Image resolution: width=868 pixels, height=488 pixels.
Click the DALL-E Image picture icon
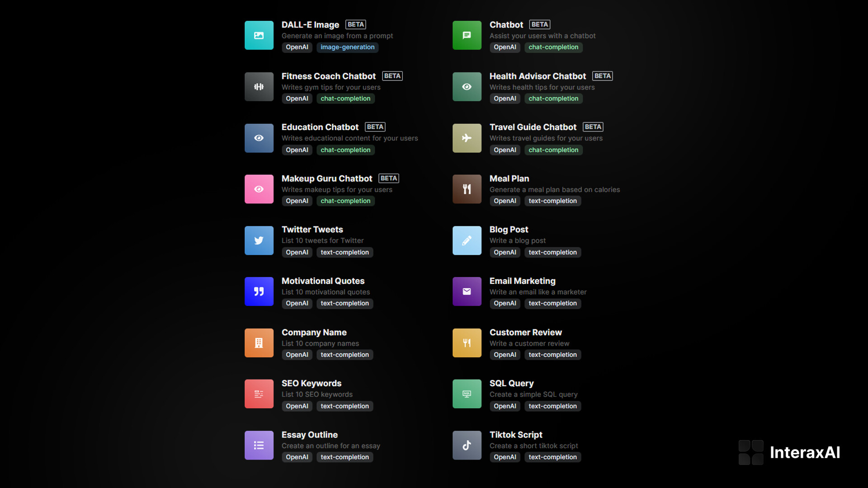pos(259,35)
